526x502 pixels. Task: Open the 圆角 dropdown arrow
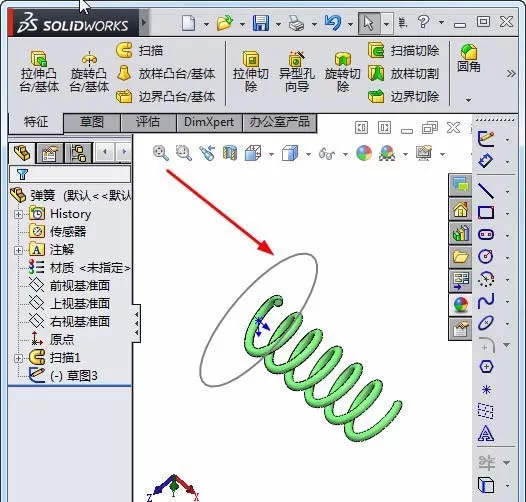[469, 100]
